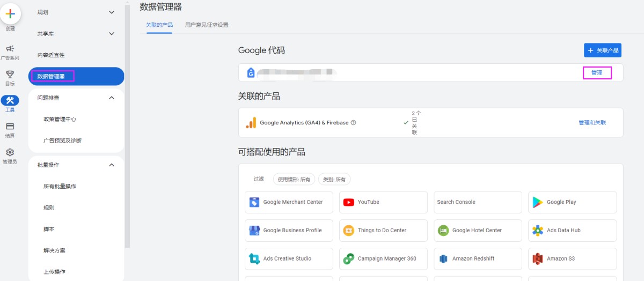This screenshot has height=281, width=644.
Task: Click the Google Merchant Center product tile
Action: 289,202
